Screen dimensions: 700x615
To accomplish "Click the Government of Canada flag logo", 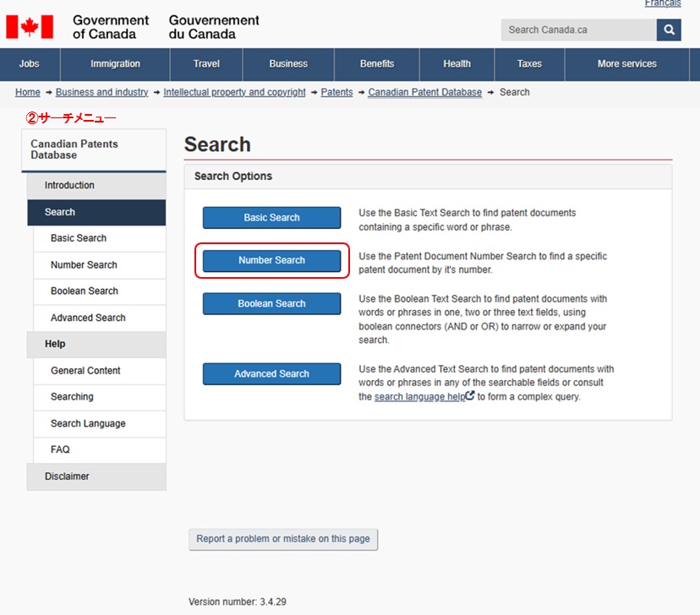I will (x=30, y=26).
